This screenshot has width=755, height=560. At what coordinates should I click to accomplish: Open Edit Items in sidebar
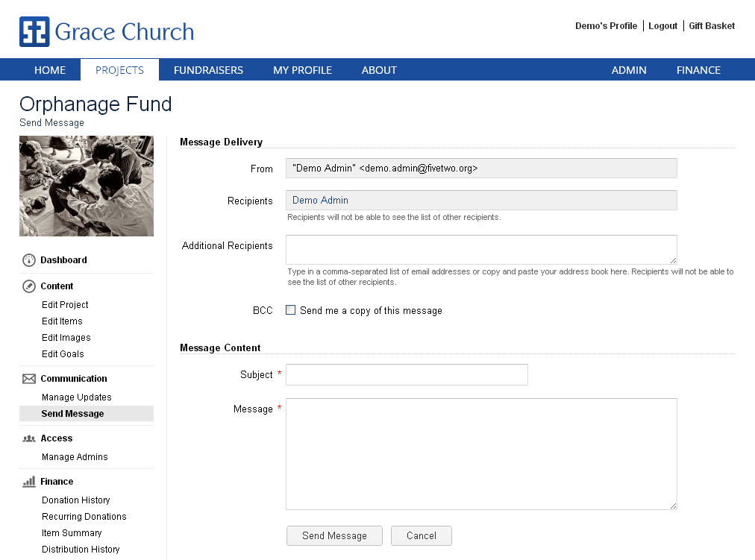coord(62,321)
